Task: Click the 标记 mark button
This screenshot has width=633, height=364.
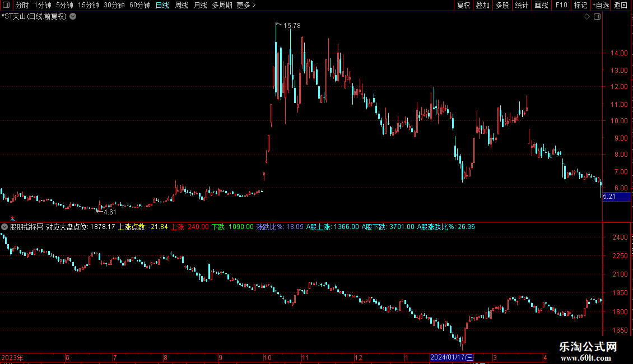Action: coord(580,5)
